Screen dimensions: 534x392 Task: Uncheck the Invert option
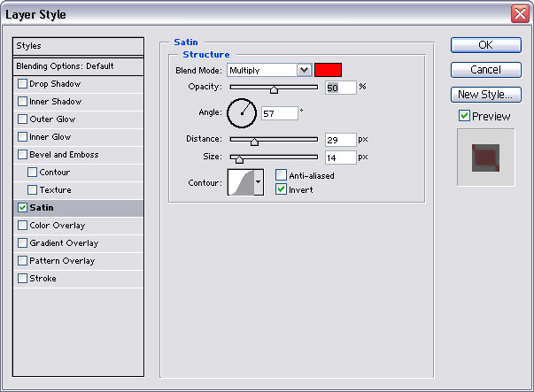click(x=281, y=189)
